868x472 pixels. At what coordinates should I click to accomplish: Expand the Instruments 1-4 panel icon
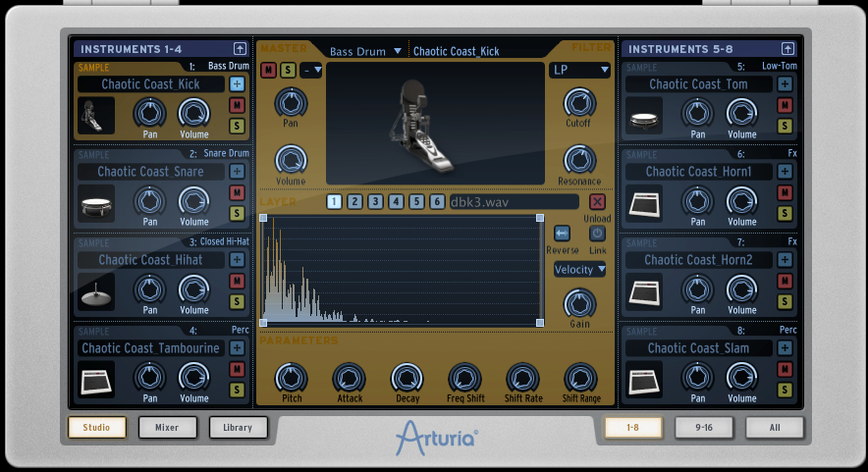(x=240, y=49)
